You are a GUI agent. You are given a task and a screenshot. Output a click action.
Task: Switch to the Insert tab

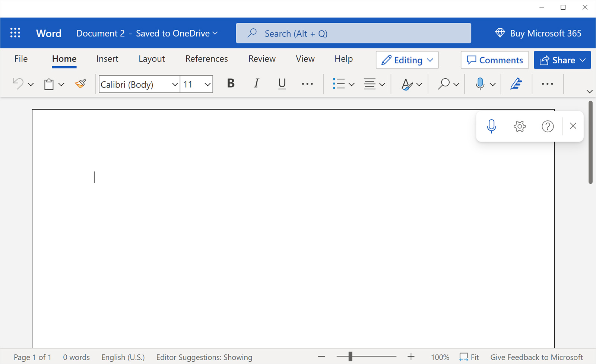tap(107, 58)
